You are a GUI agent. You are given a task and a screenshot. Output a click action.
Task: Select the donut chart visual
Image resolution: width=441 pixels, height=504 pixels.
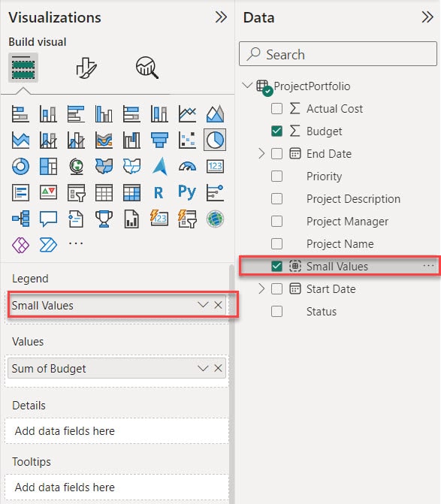pos(20,166)
